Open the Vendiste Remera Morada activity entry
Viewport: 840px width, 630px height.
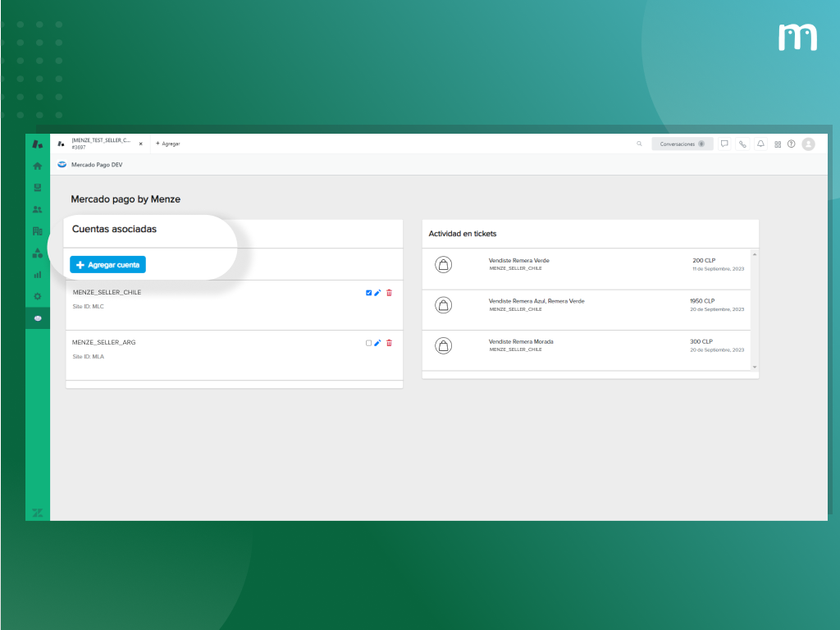click(521, 341)
